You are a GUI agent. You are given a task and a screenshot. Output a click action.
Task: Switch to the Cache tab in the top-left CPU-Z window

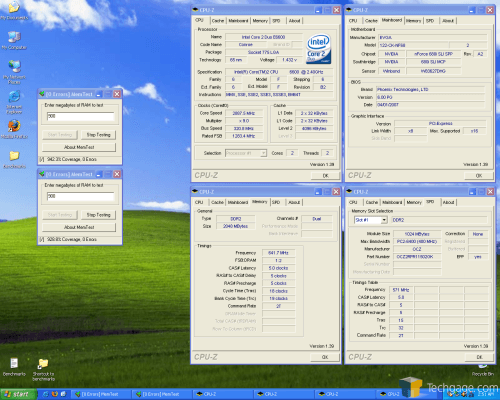[218, 21]
